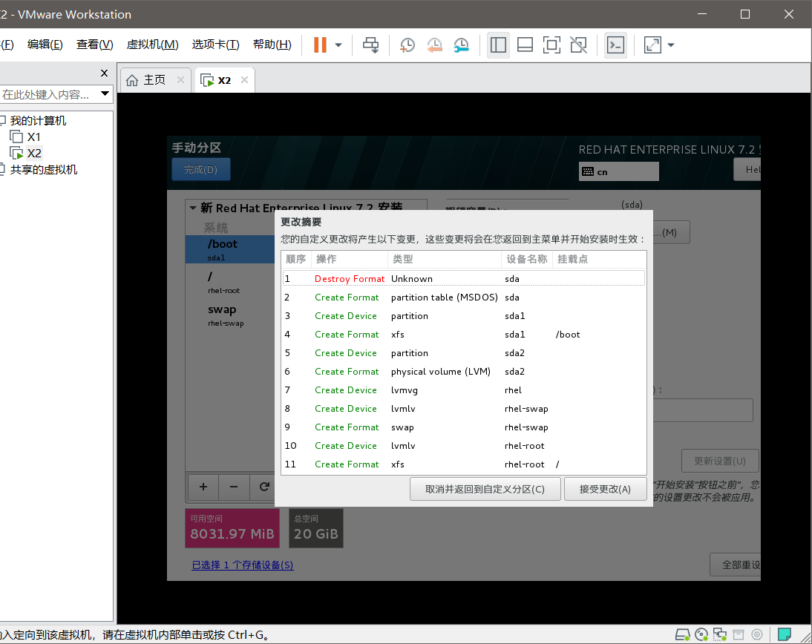Image resolution: width=812 pixels, height=644 pixels.
Task: Select row 11 xfs rhel-root entry
Action: (464, 464)
